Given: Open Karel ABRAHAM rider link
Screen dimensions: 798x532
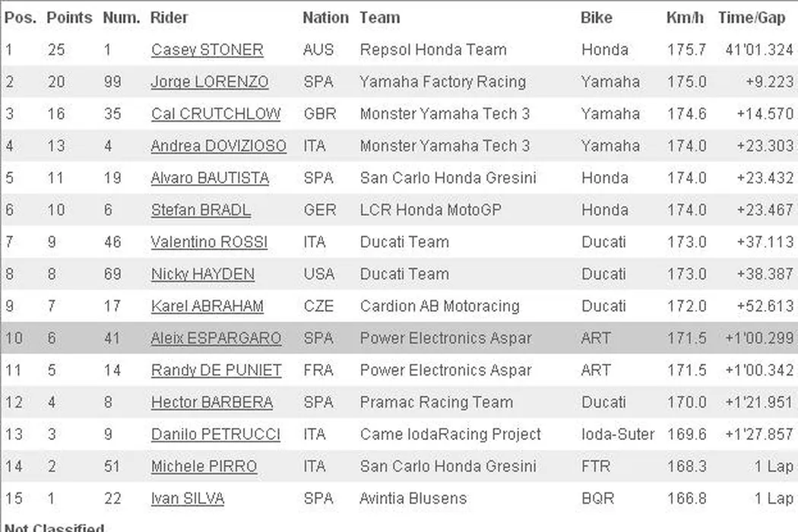Looking at the screenshot, I should point(207,306).
